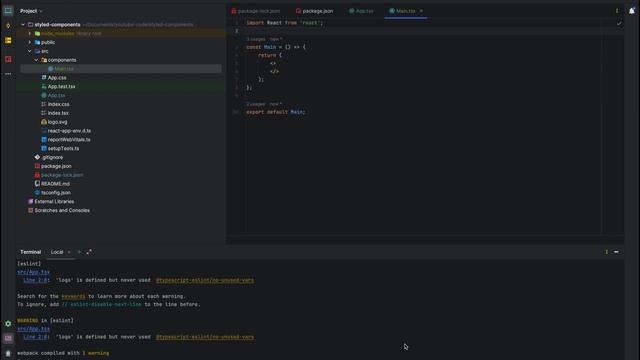Click the Terminal panel title
The height and width of the screenshot is (360, 640).
(31, 252)
